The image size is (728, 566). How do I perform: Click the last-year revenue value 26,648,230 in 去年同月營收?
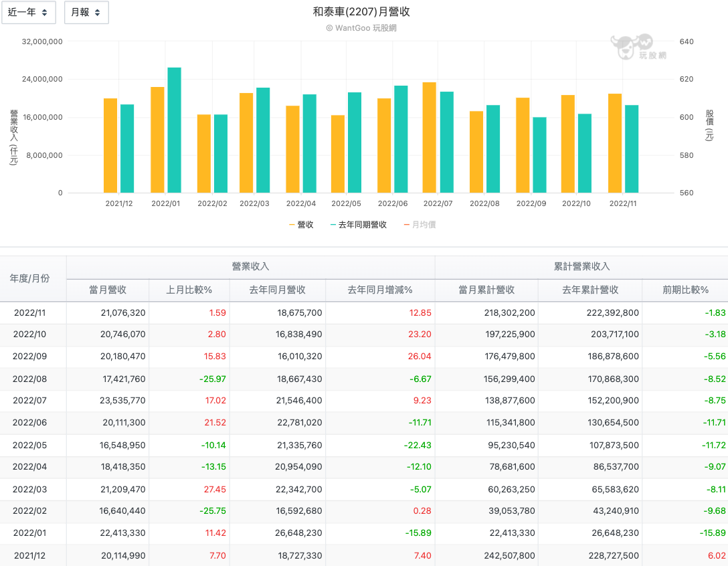(298, 533)
